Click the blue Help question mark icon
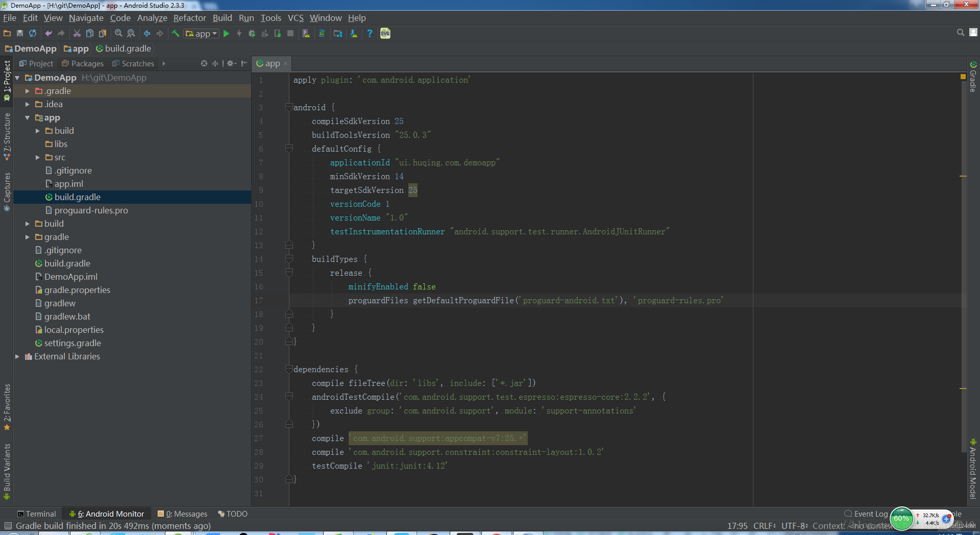This screenshot has width=980, height=535. tap(370, 33)
